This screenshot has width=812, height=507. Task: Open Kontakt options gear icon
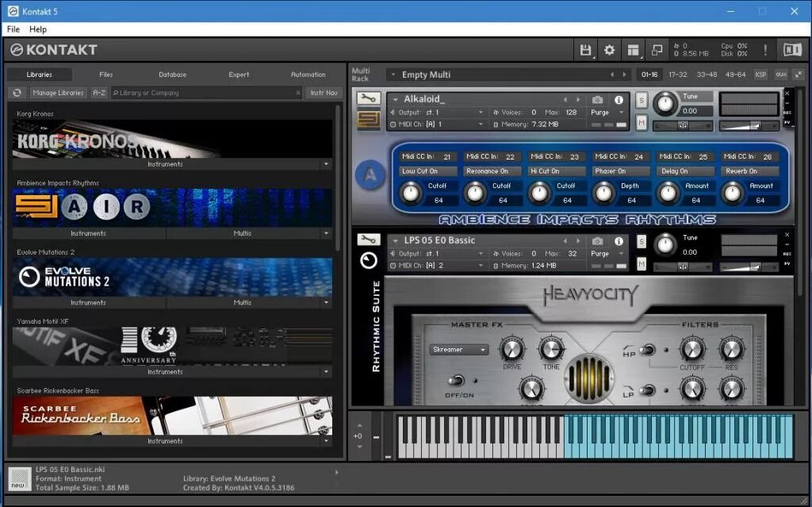coord(609,50)
